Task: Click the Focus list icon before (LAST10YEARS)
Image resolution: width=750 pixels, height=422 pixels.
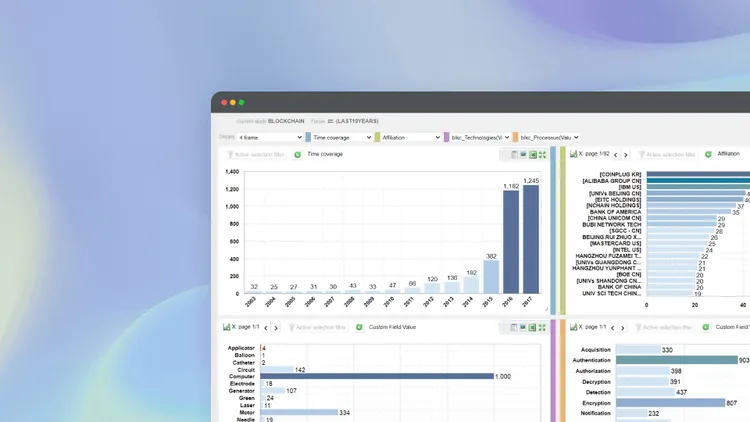Action: [x=330, y=121]
